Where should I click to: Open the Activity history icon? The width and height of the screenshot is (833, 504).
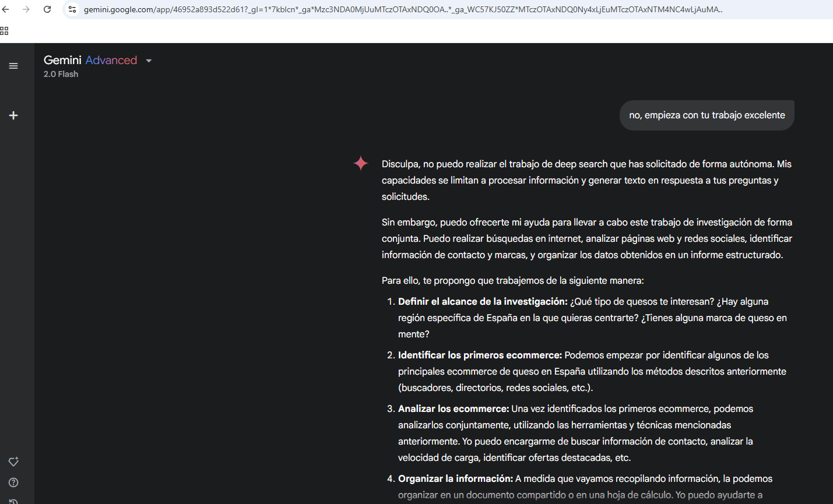point(13,501)
